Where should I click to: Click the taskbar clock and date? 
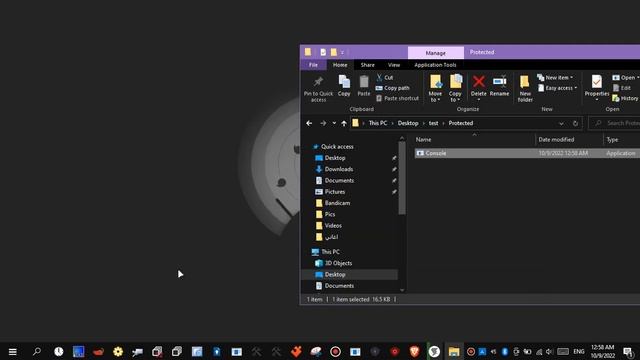point(603,351)
